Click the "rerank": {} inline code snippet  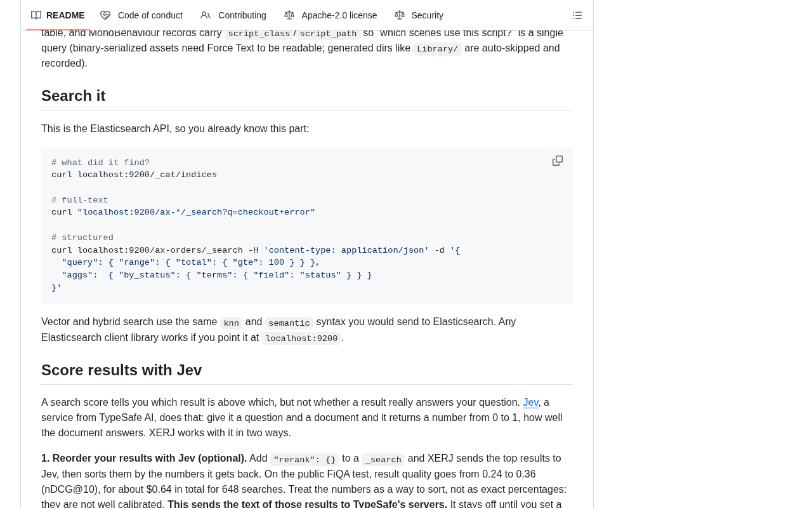(304, 460)
